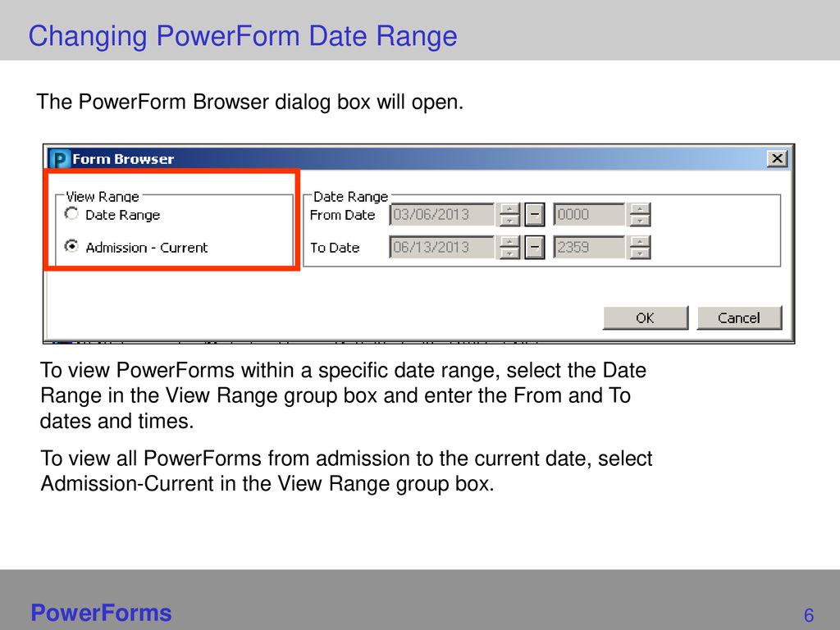Increment From Date with up spinner arrow

tap(509, 209)
